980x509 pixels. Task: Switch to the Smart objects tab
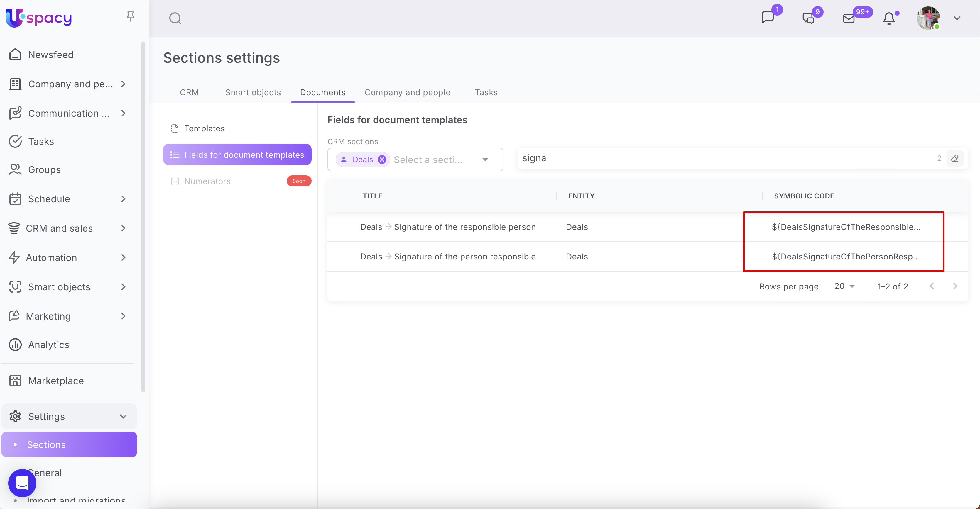[253, 92]
